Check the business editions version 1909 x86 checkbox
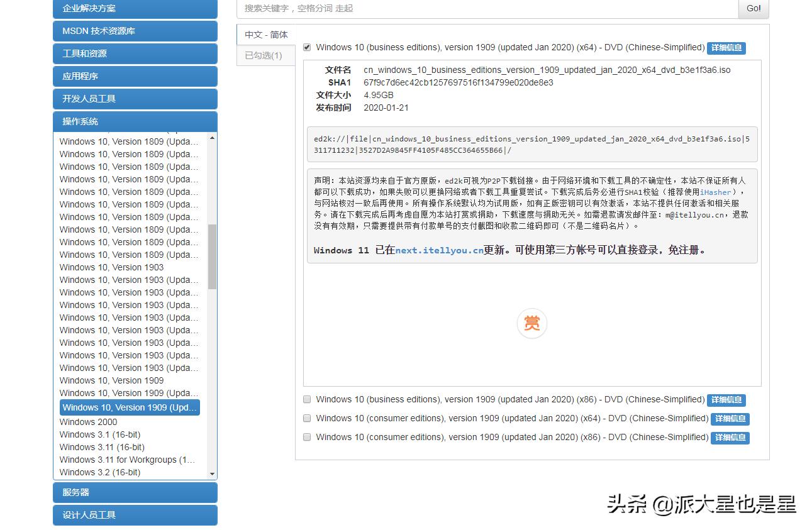This screenshot has height=530, width=812. point(307,399)
